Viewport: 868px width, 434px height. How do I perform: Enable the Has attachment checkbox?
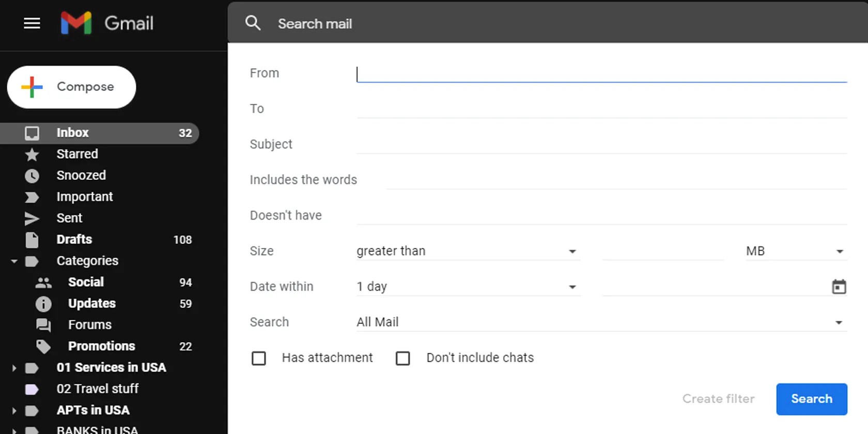tap(259, 358)
